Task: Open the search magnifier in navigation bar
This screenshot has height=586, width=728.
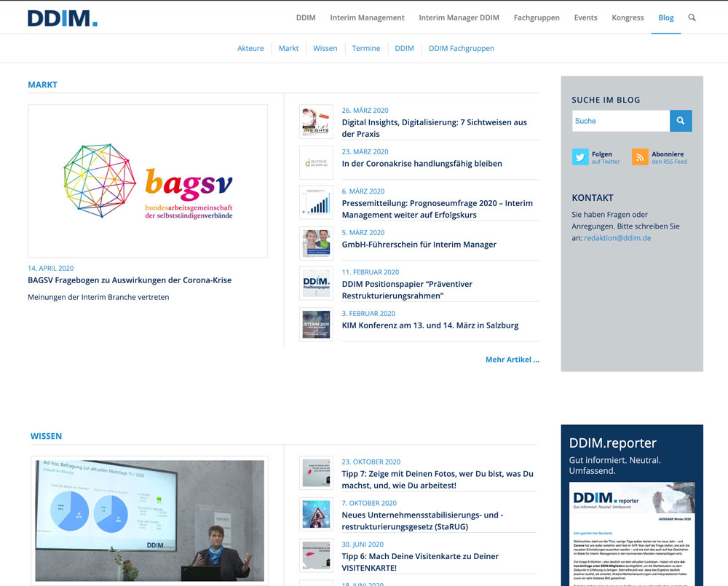Action: 692,17
